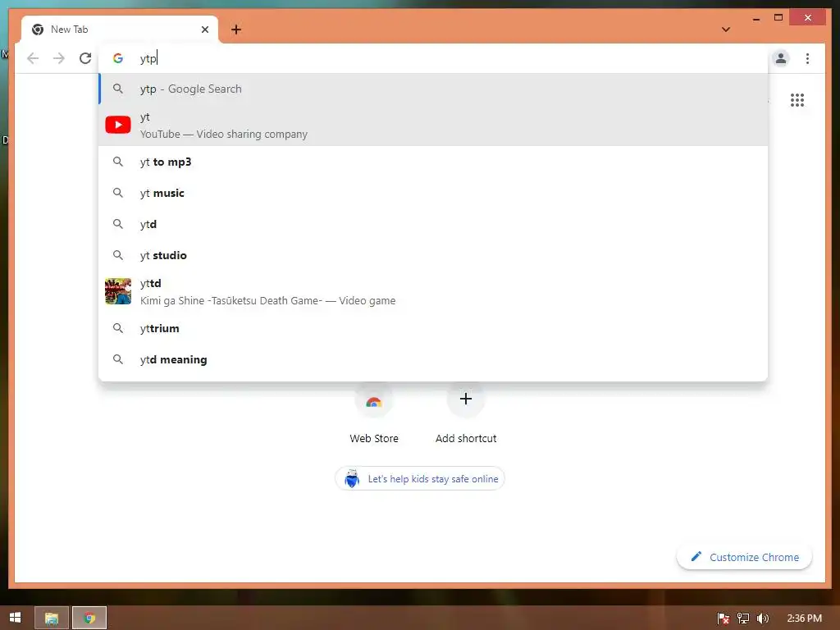Open the Web Store shortcut
The height and width of the screenshot is (630, 840).
click(x=374, y=413)
